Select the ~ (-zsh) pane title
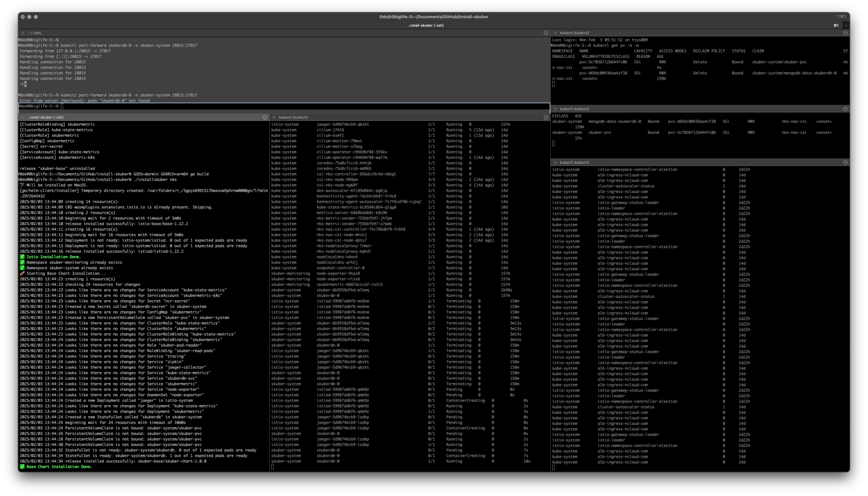The height and width of the screenshot is (496, 868). click(x=34, y=33)
